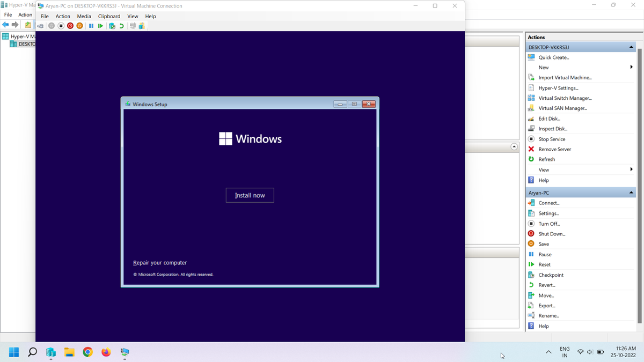Open Help menu in Virtual Machine Connection
Image resolution: width=644 pixels, height=362 pixels.
tap(150, 16)
